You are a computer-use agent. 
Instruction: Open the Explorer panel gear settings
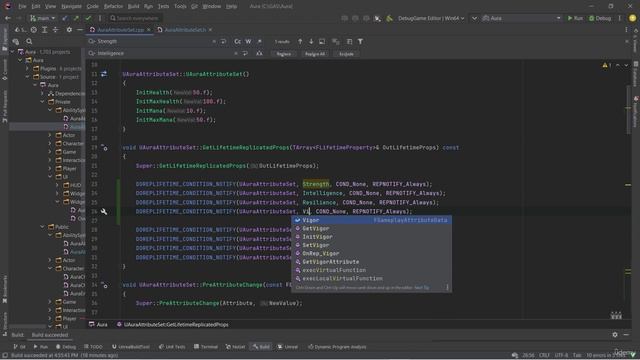tap(69, 30)
